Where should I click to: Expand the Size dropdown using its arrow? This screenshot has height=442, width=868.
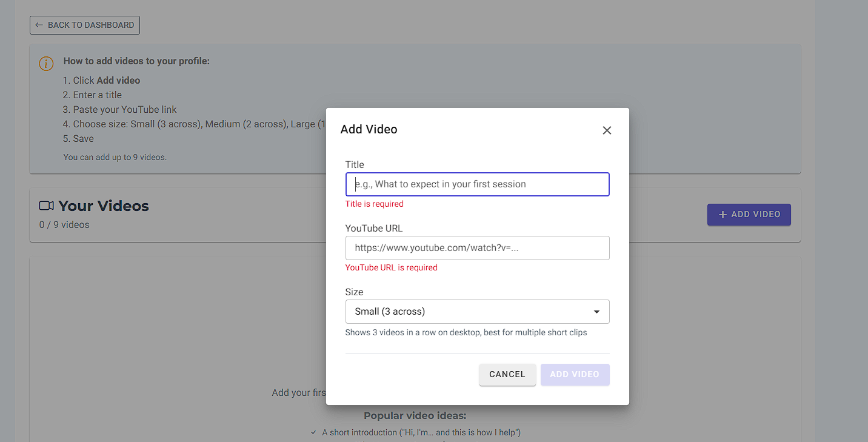(x=596, y=312)
